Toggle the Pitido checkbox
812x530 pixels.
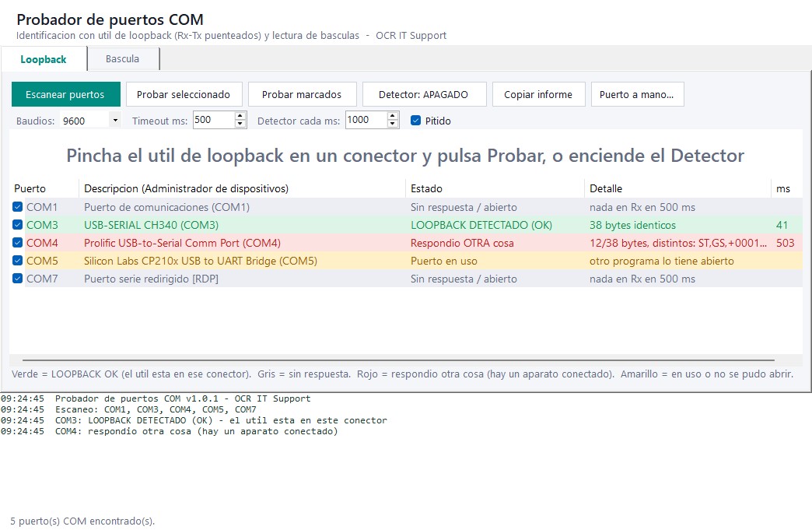415,120
